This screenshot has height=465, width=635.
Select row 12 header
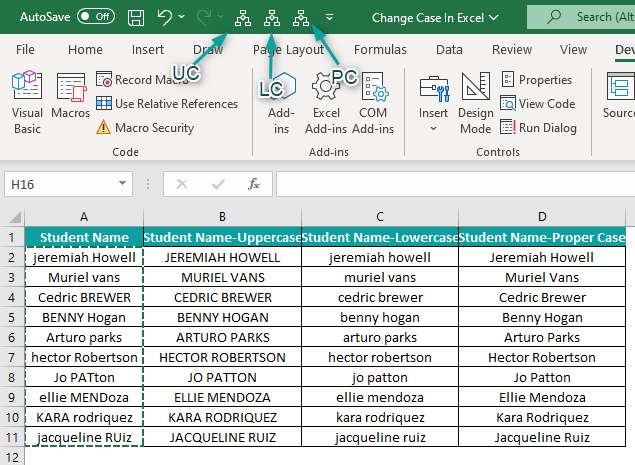pyautogui.click(x=12, y=456)
